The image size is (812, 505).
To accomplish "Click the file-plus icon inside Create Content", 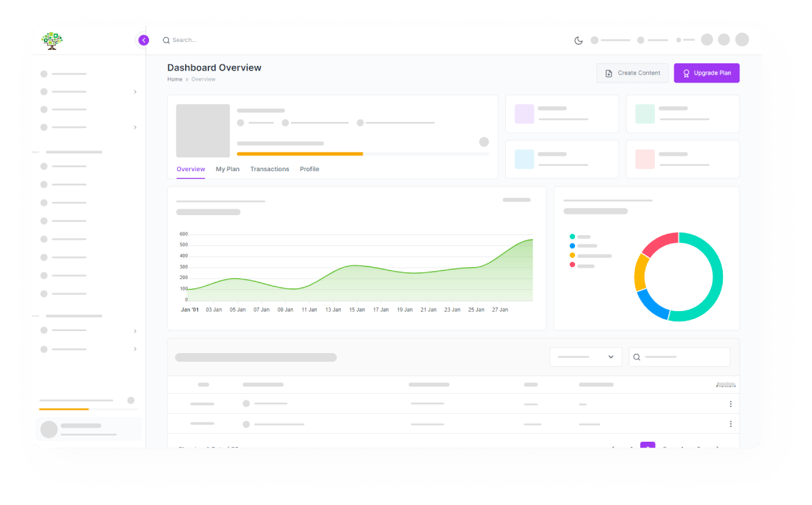I will click(608, 73).
